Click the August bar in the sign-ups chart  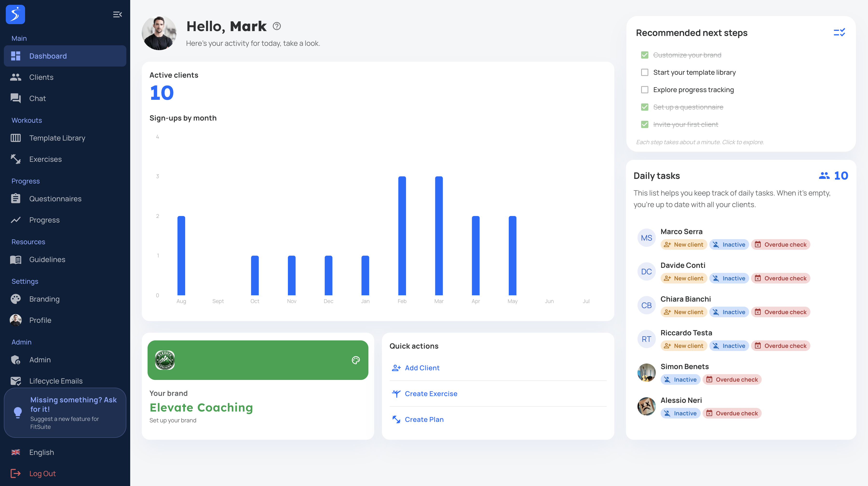coord(181,256)
